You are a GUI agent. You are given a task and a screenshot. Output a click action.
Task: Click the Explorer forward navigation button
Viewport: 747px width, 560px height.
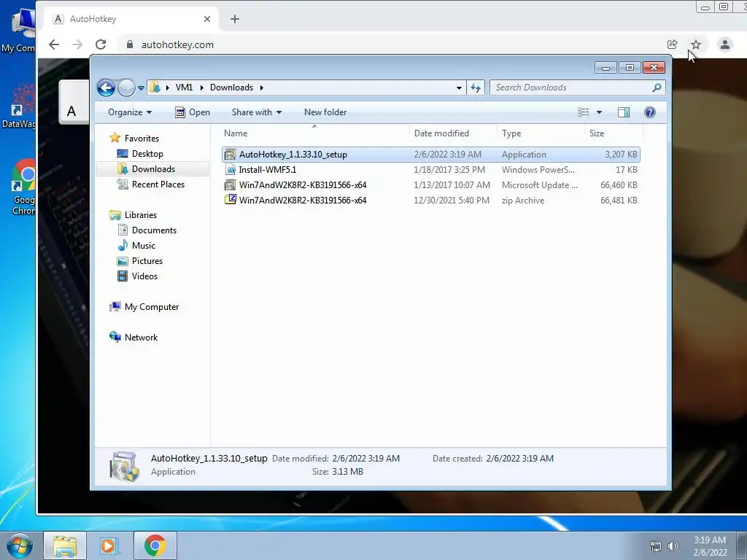(x=126, y=87)
